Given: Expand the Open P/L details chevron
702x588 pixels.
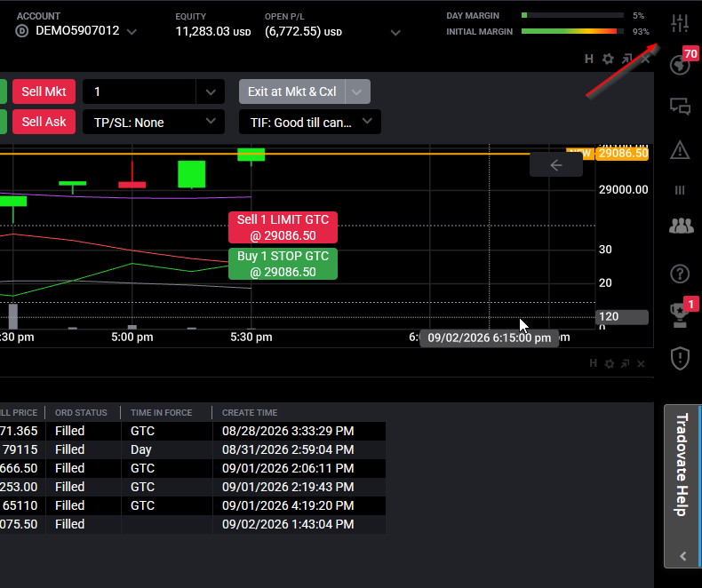Looking at the screenshot, I should tap(395, 33).
